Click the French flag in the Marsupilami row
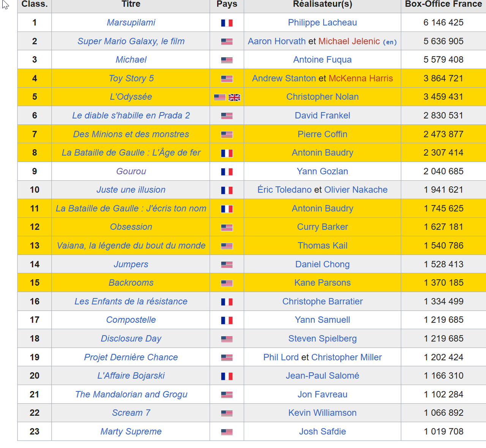Image resolution: width=486 pixels, height=448 pixels. click(227, 23)
